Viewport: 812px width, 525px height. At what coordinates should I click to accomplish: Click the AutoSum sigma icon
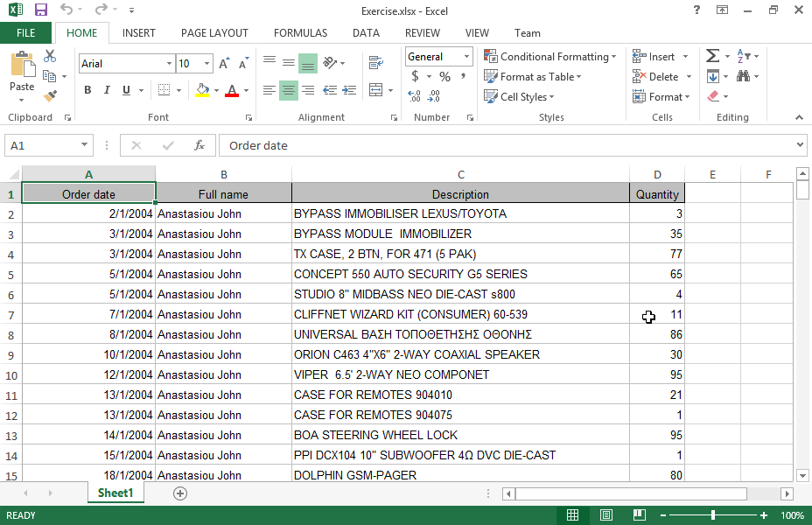(x=713, y=57)
